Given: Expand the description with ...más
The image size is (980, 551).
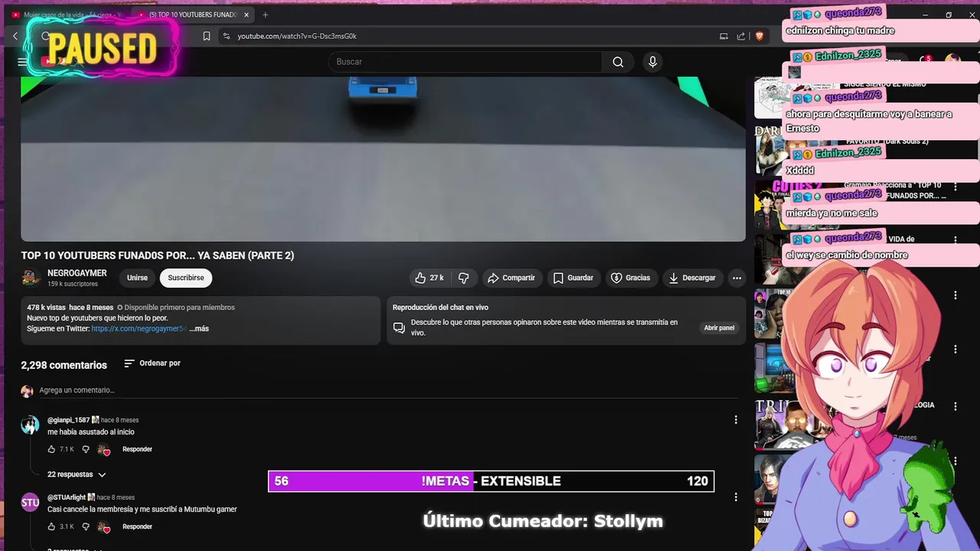Looking at the screenshot, I should click(199, 328).
